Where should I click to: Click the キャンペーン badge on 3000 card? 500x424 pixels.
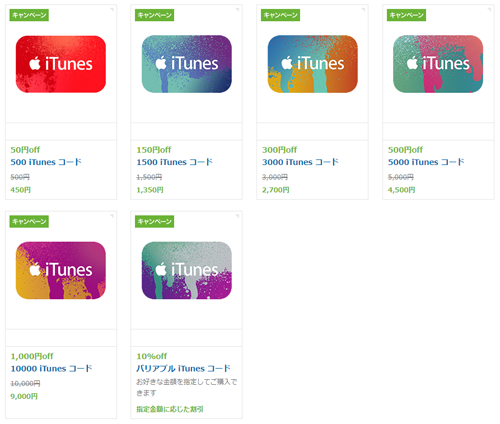tap(280, 15)
